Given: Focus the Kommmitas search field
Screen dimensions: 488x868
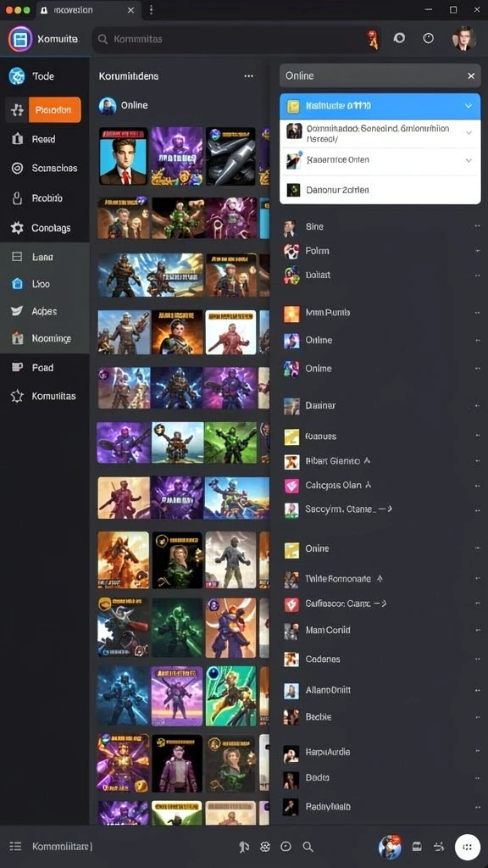Looking at the screenshot, I should pos(236,39).
